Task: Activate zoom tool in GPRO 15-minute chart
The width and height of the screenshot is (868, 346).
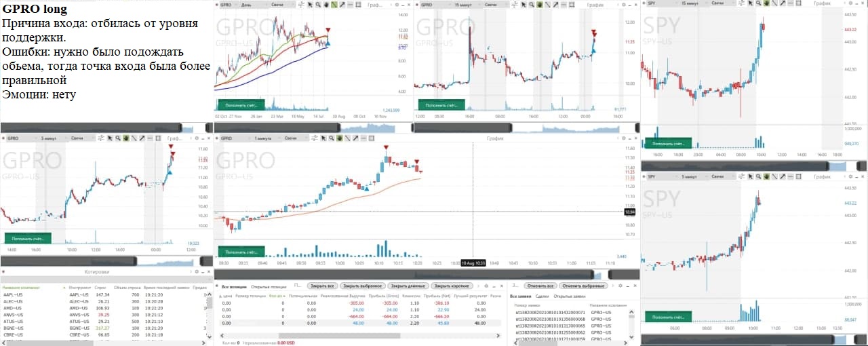Action: pyautogui.click(x=532, y=4)
